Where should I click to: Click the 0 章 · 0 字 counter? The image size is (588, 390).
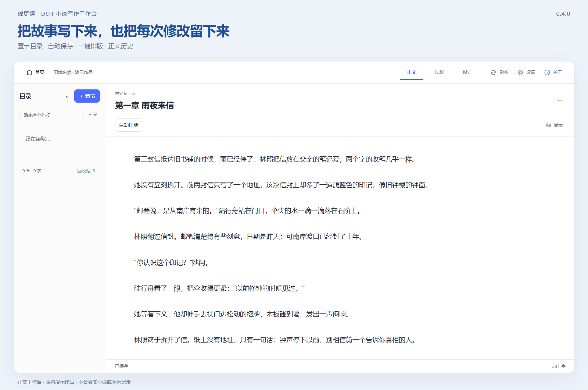click(x=32, y=171)
